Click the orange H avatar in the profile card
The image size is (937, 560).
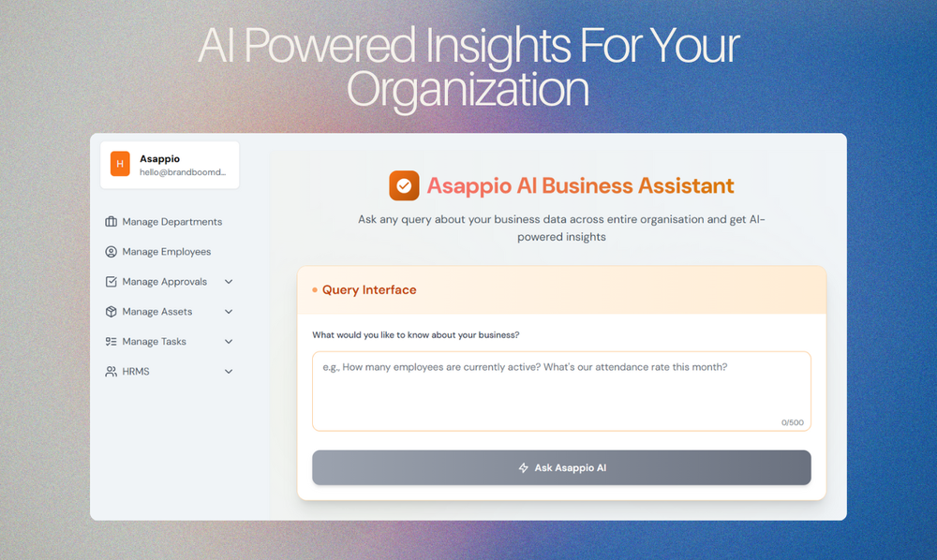point(119,164)
